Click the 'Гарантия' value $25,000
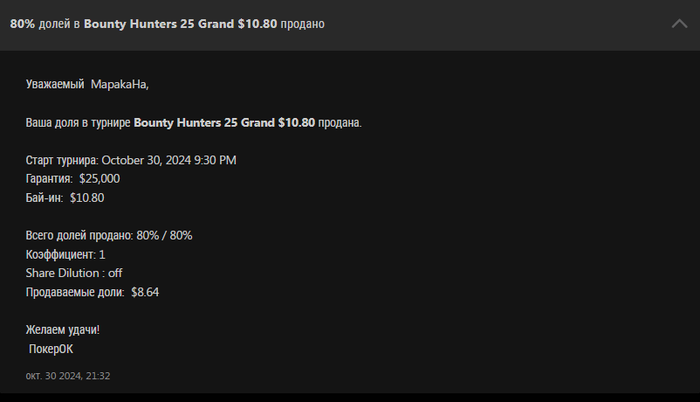Image resolution: width=700 pixels, height=402 pixels. pos(100,179)
